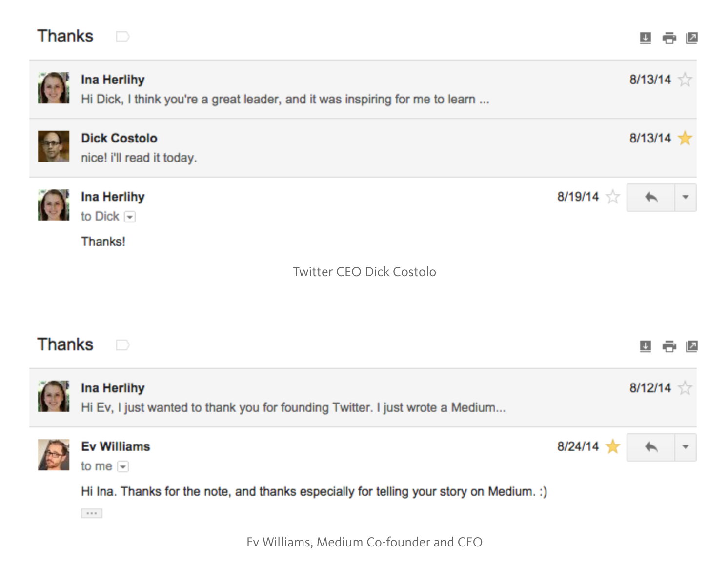Unstar Dick Costolo's 8/13/14 reply
This screenshot has width=728, height=566.
pos(685,138)
